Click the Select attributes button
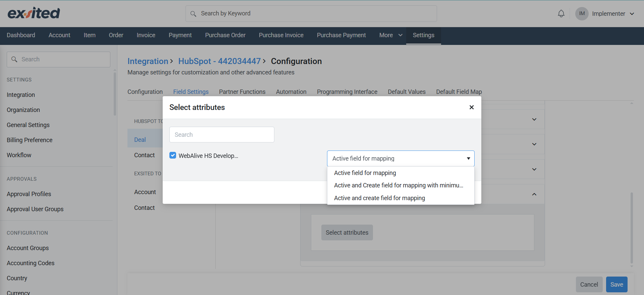644x295 pixels. pos(347,233)
